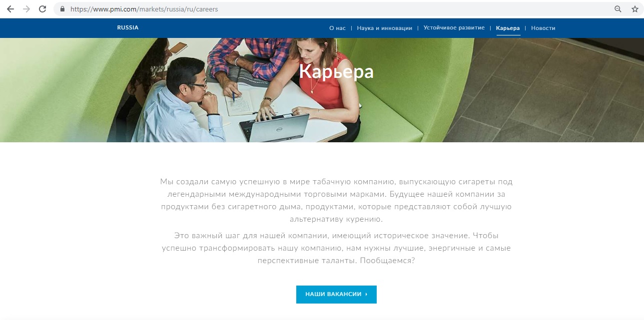Bookmark this page with the star icon

(635, 9)
